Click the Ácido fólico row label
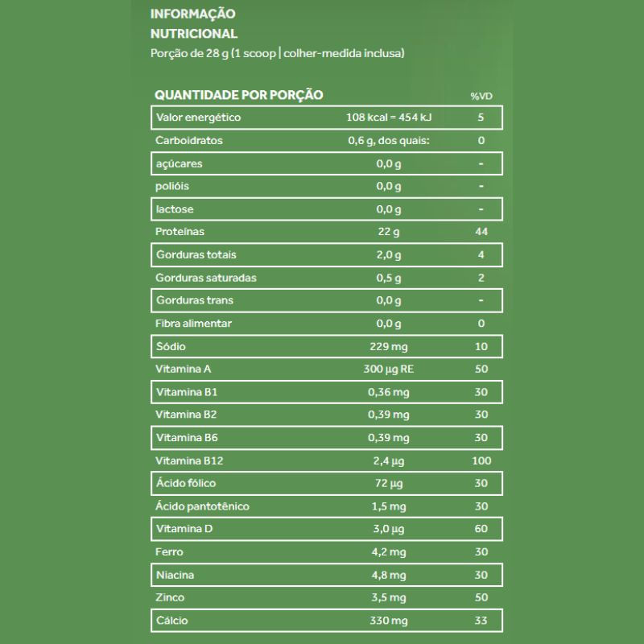Screen dimensions: 644x644 pos(185,483)
